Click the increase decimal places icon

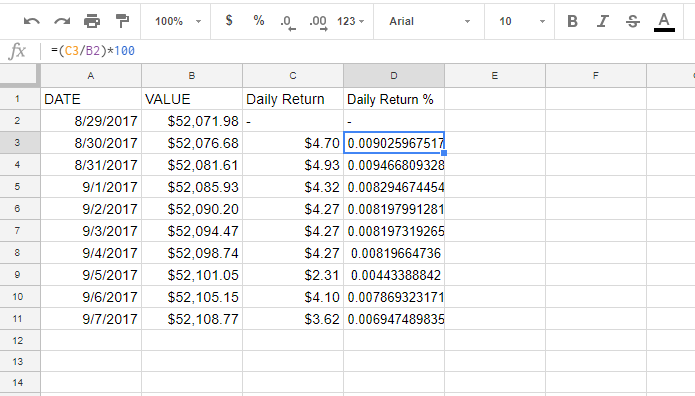point(318,22)
